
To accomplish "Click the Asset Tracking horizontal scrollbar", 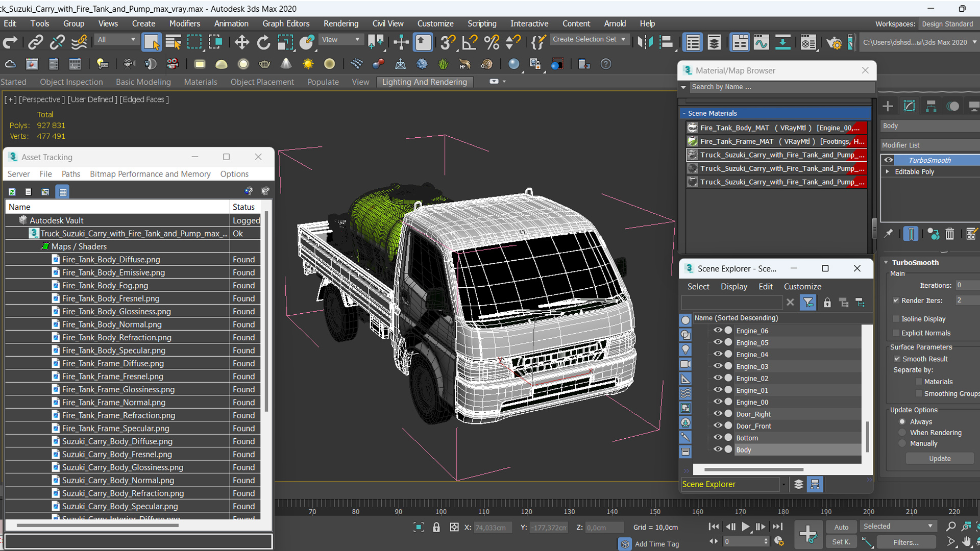I will click(x=97, y=525).
